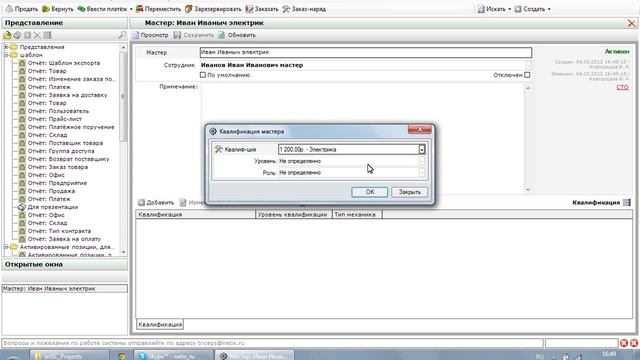
Task: Click the X delete icon in Представление toolbar
Action: 37,36
